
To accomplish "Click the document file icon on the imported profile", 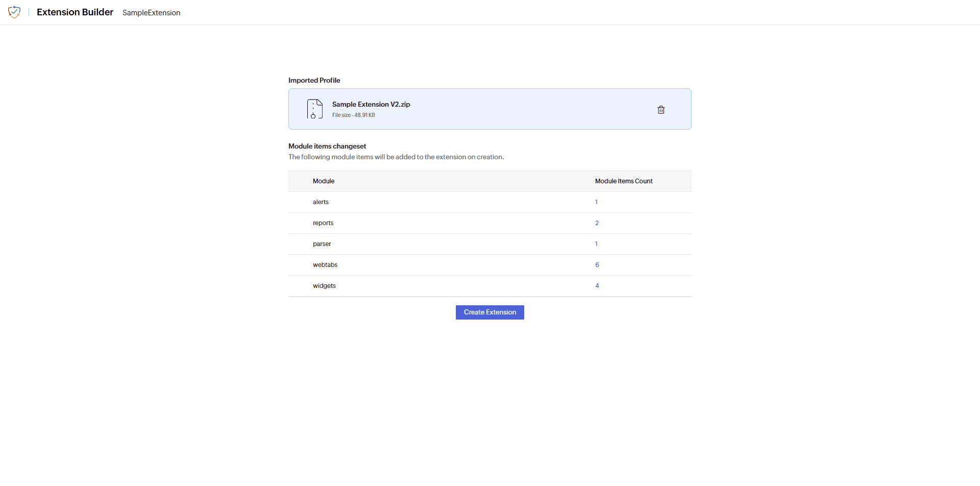I will (314, 109).
